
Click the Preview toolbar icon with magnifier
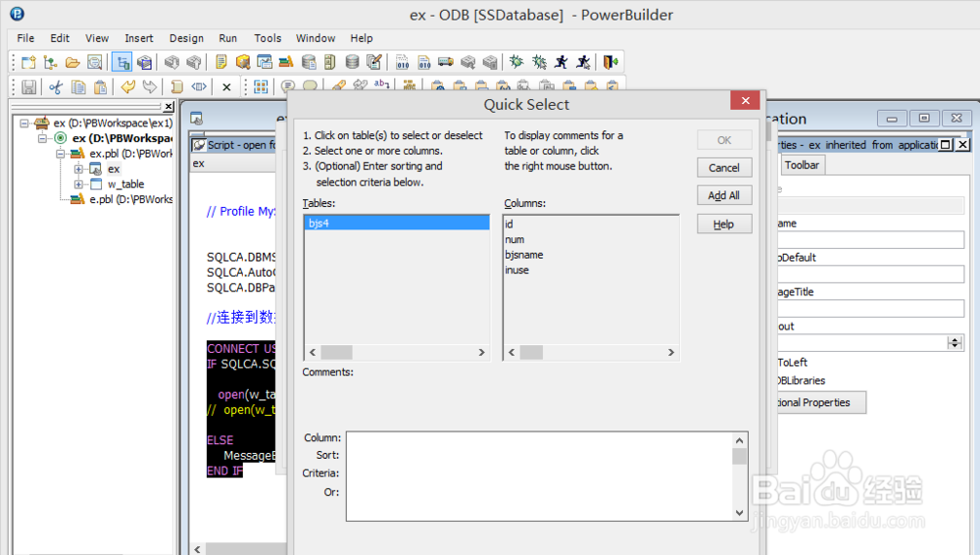tap(94, 62)
